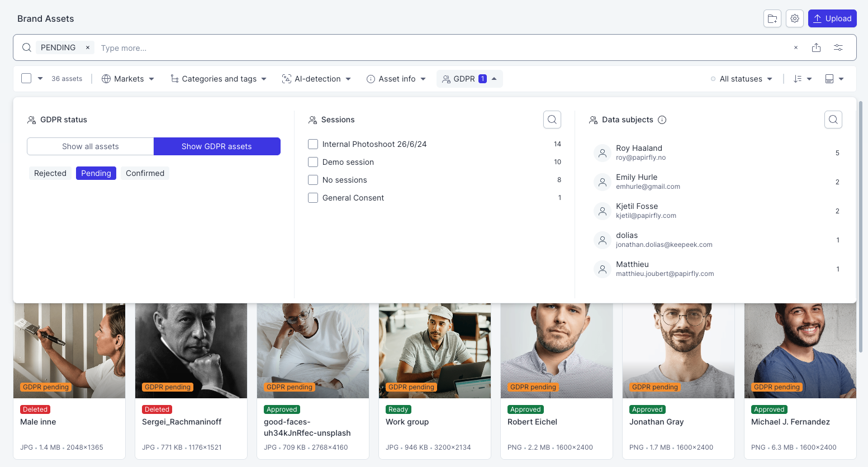This screenshot has width=868, height=467.
Task: Select data subject dolias
Action: click(x=717, y=240)
